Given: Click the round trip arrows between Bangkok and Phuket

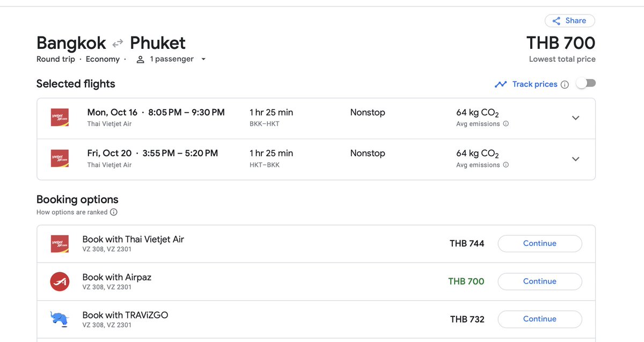Looking at the screenshot, I should coord(118,43).
